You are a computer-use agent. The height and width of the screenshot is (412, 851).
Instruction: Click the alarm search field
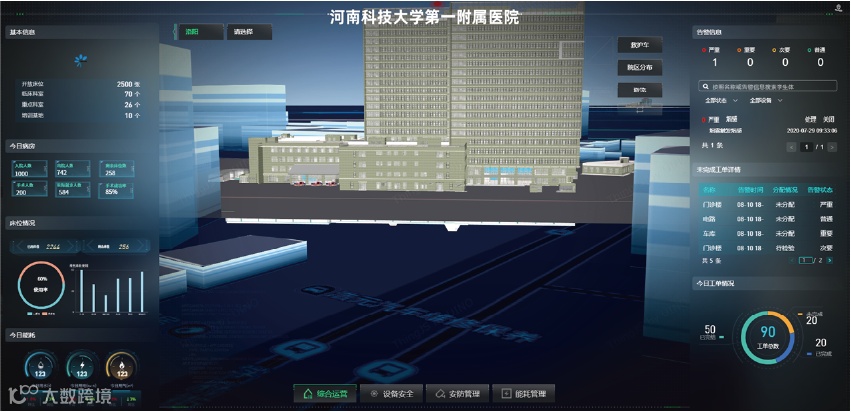pyautogui.click(x=767, y=86)
